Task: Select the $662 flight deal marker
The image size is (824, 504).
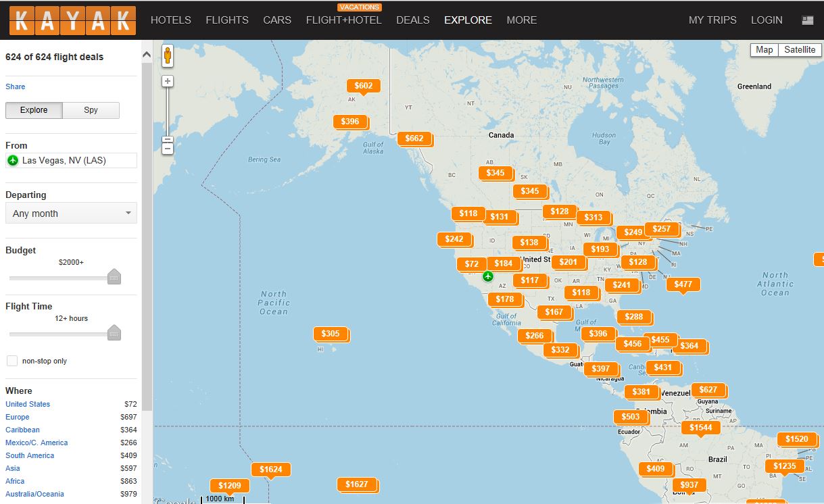Action: (x=414, y=138)
